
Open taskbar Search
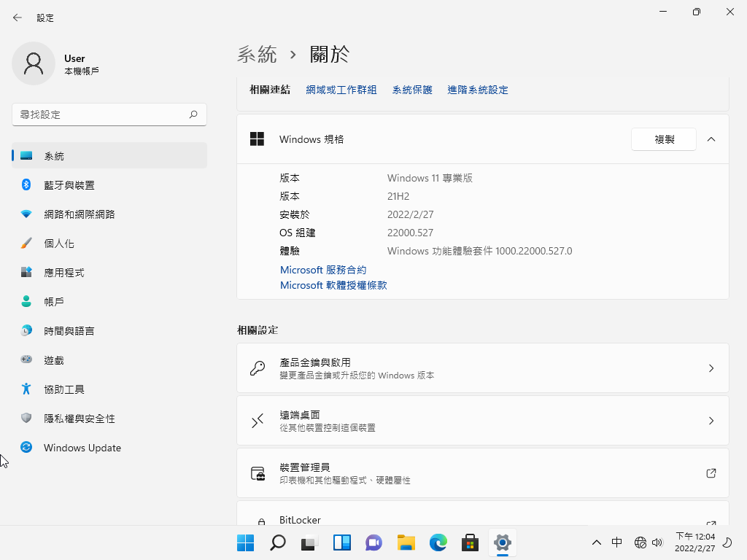click(x=278, y=542)
